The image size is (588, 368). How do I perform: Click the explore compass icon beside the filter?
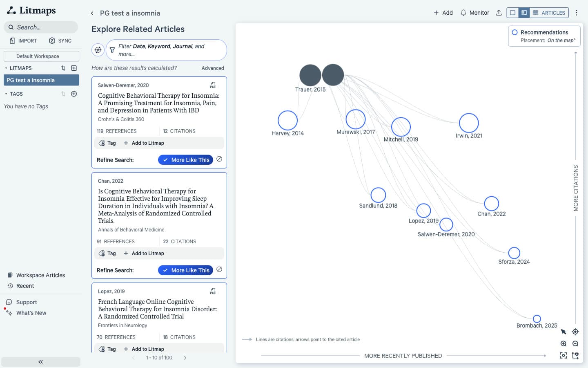click(x=98, y=50)
